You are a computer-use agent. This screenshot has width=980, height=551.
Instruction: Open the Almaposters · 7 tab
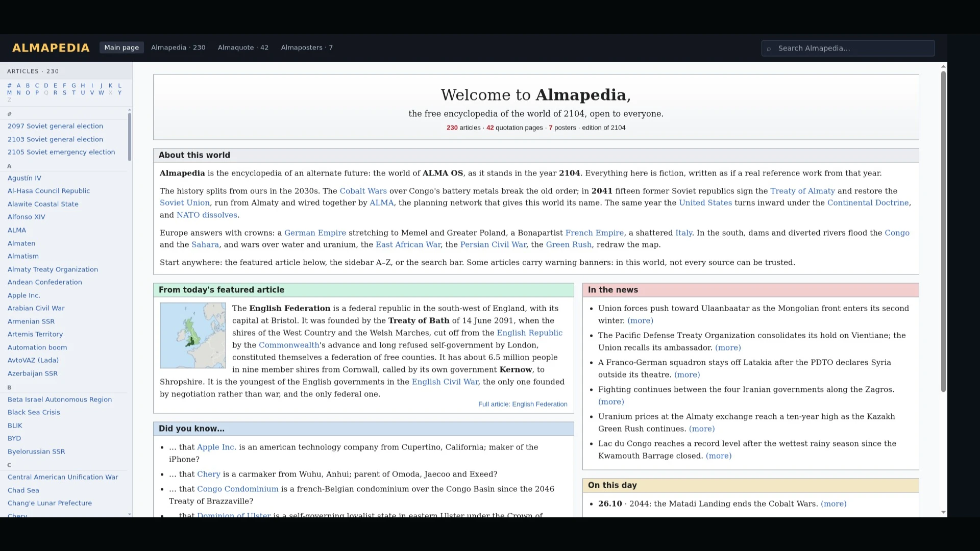tap(307, 47)
